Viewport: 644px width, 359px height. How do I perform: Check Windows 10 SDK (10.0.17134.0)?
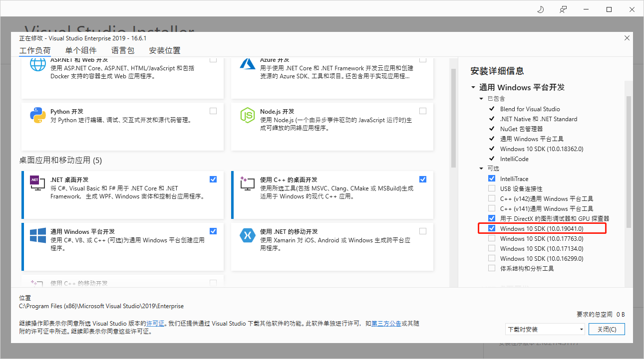point(492,248)
